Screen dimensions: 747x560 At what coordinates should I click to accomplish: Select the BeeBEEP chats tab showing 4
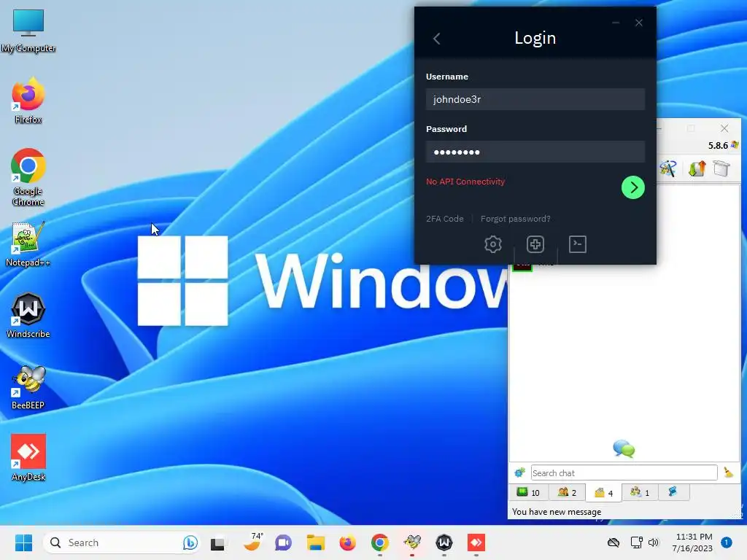pyautogui.click(x=603, y=493)
